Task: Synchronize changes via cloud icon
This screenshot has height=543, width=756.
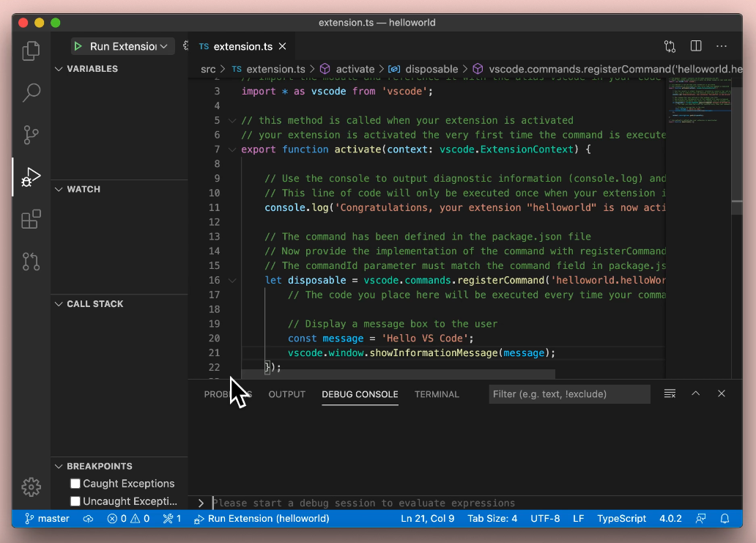Action: (88, 518)
